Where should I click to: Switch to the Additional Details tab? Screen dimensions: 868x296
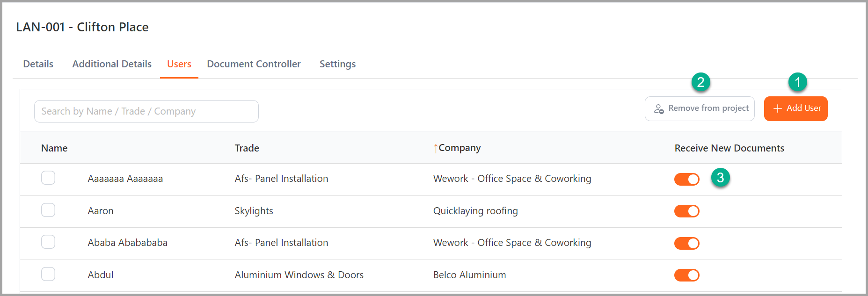tap(112, 64)
